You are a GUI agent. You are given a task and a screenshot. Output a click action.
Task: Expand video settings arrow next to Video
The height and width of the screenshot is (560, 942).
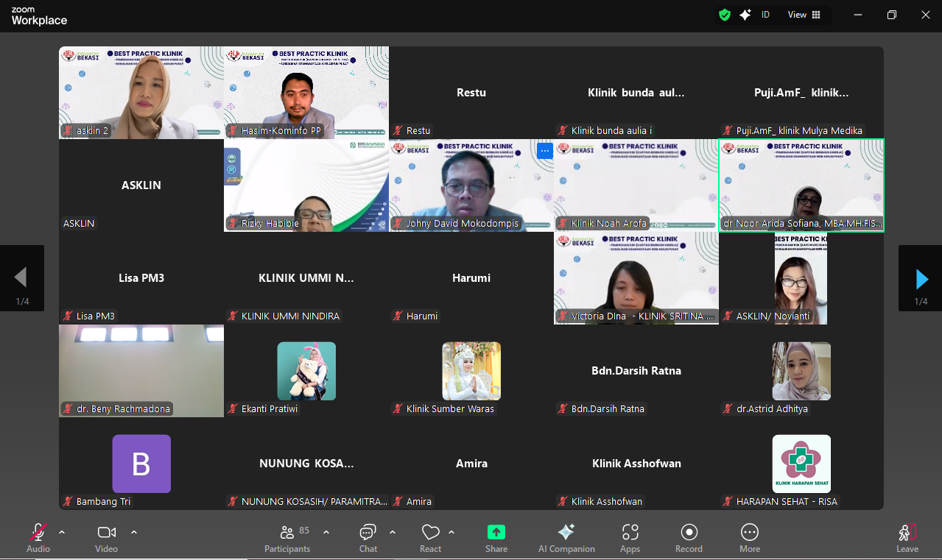(x=134, y=532)
